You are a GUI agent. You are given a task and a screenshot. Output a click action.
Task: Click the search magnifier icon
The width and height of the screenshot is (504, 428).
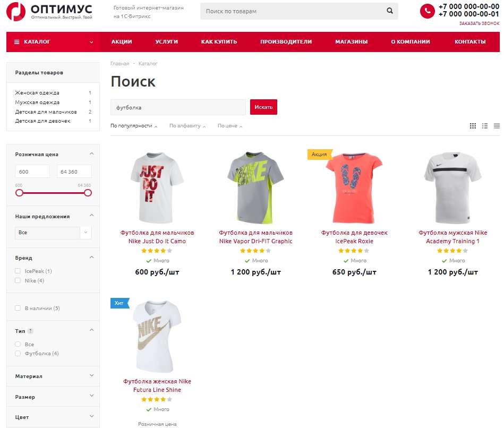coord(390,11)
